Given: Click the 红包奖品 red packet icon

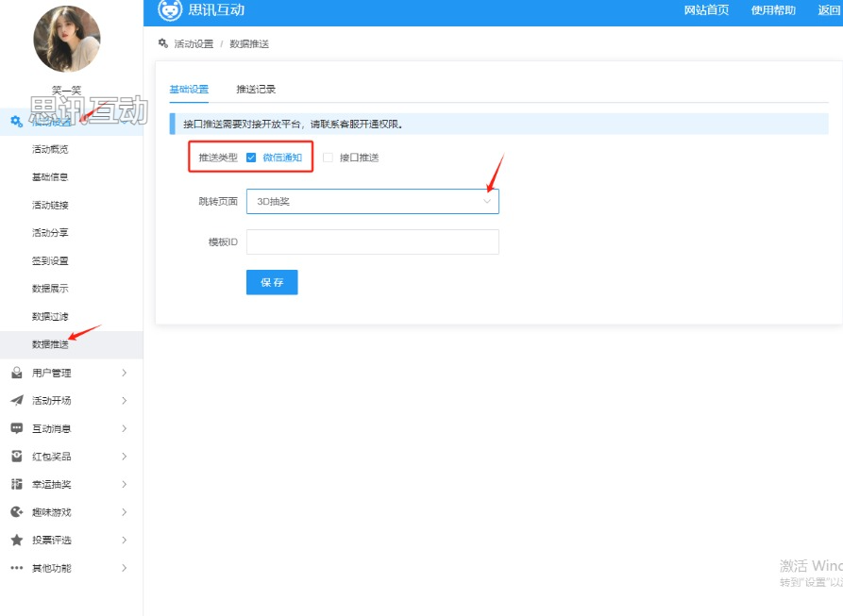Looking at the screenshot, I should pyautogui.click(x=16, y=457).
